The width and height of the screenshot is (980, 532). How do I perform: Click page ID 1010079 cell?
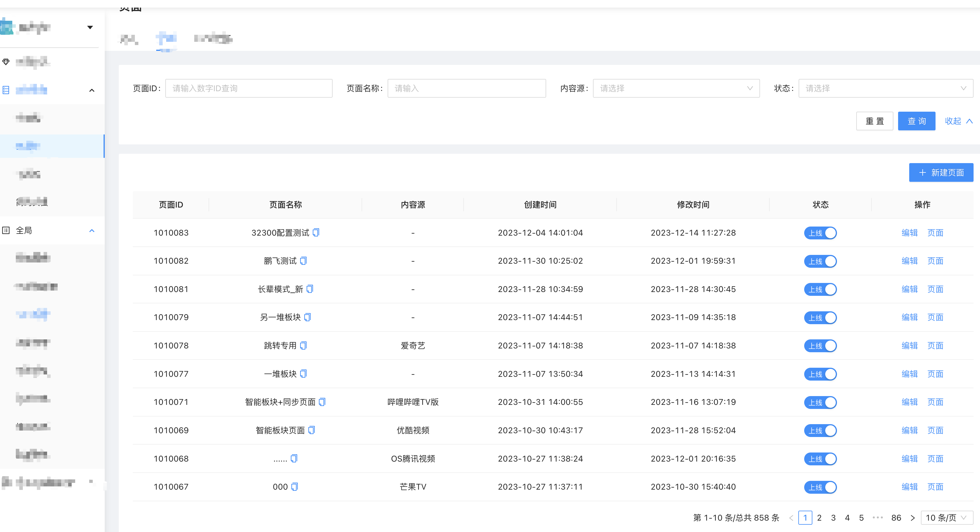click(x=171, y=317)
